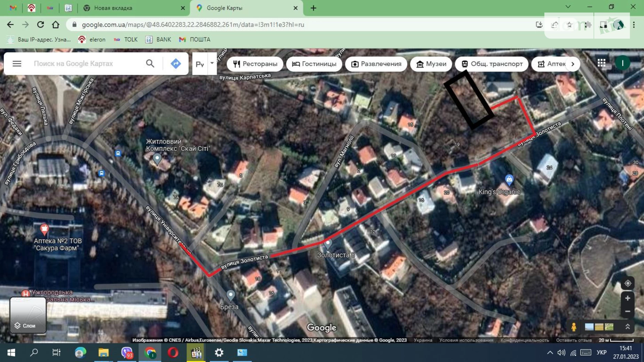The height and width of the screenshot is (362, 644).
Task: Switch to the pinned eleron tab
Action: point(31,8)
